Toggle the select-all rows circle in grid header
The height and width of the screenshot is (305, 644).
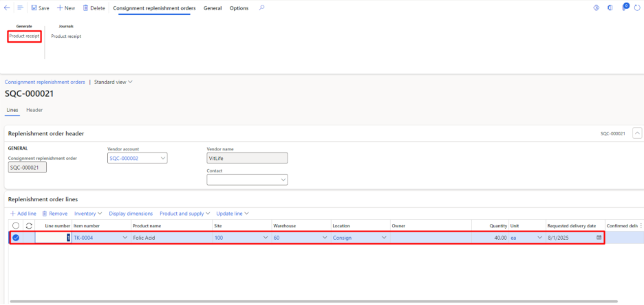point(15,225)
